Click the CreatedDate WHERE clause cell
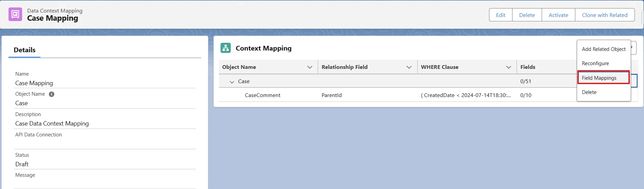The width and height of the screenshot is (644, 189). point(466,95)
